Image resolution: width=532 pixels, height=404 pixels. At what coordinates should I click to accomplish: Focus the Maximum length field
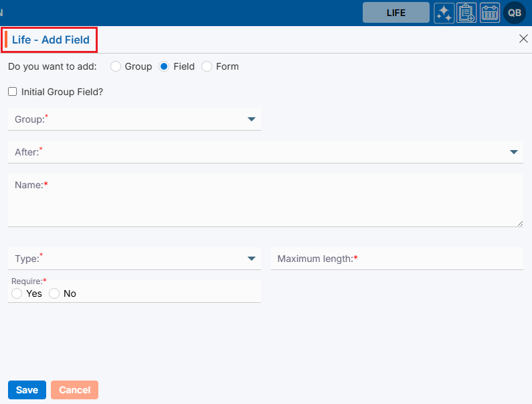(x=396, y=259)
